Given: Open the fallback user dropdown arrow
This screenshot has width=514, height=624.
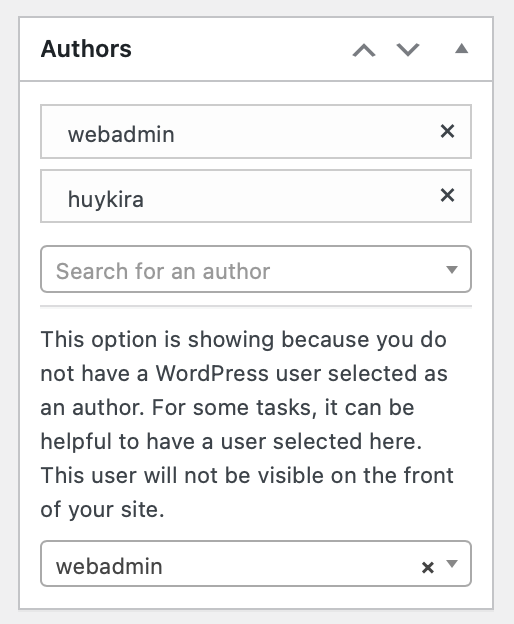Looking at the screenshot, I should click(452, 564).
